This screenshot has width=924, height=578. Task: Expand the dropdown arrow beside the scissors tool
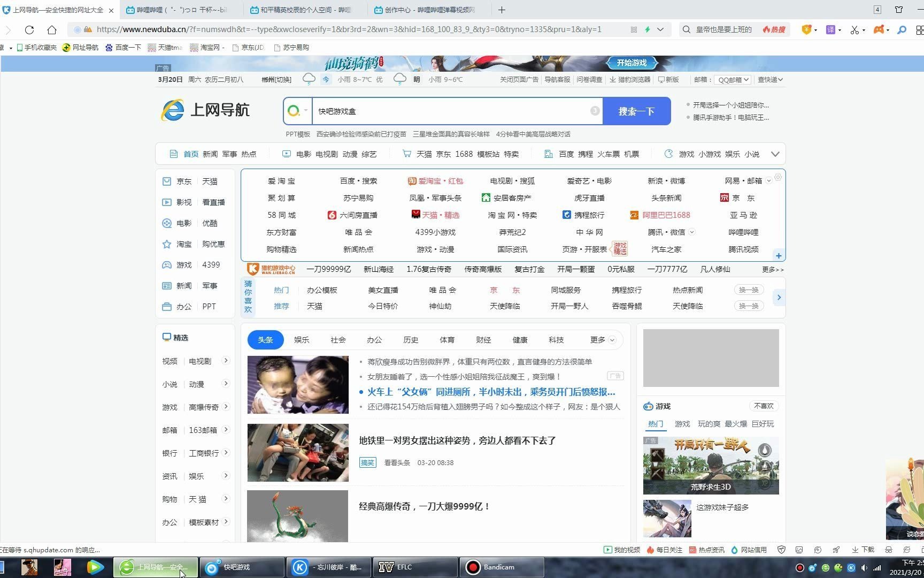click(x=864, y=31)
